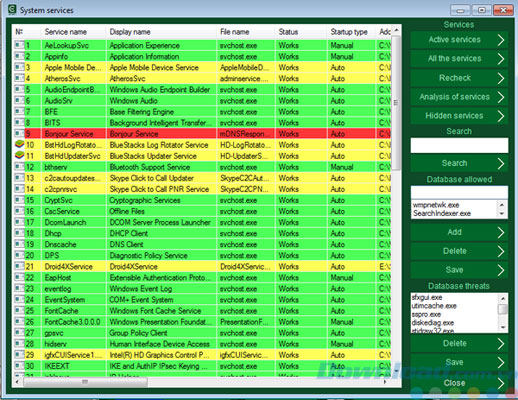Click the icon beside Apple Mobile Device row 3

[19, 67]
